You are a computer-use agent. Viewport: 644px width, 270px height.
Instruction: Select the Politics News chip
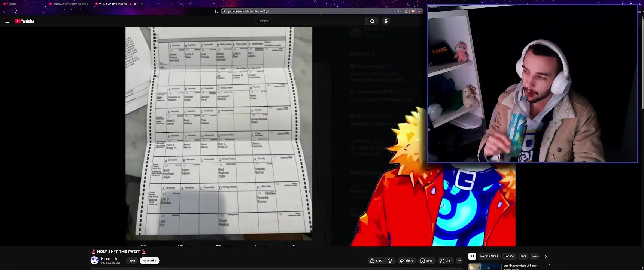pos(489,256)
